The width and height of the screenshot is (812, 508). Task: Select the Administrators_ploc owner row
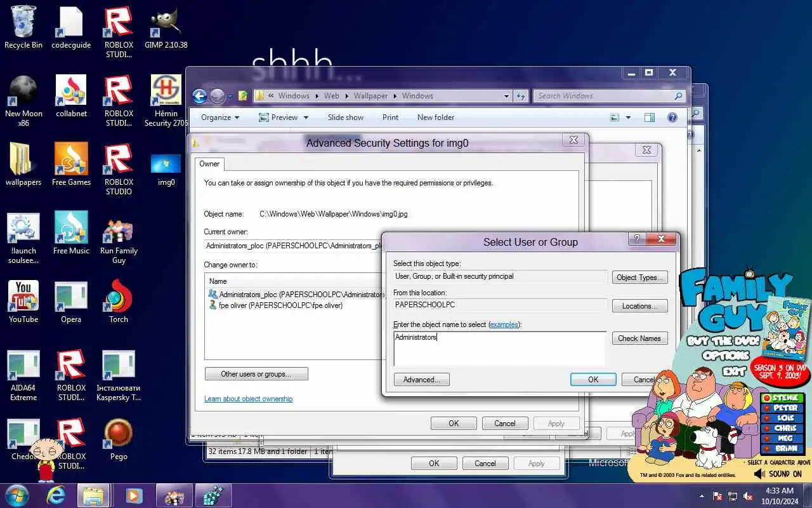[296, 295]
